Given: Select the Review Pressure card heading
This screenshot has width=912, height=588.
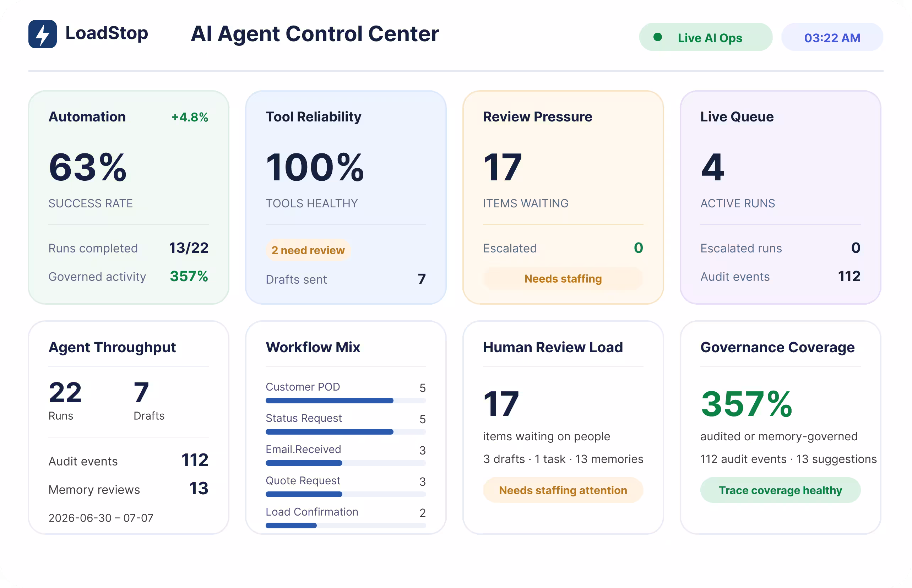Looking at the screenshot, I should 537,116.
